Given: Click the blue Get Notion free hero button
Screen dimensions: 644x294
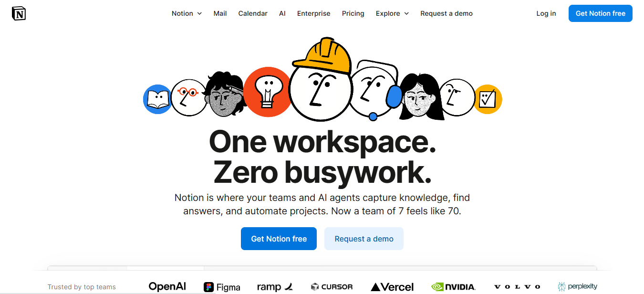Looking at the screenshot, I should click(279, 239).
